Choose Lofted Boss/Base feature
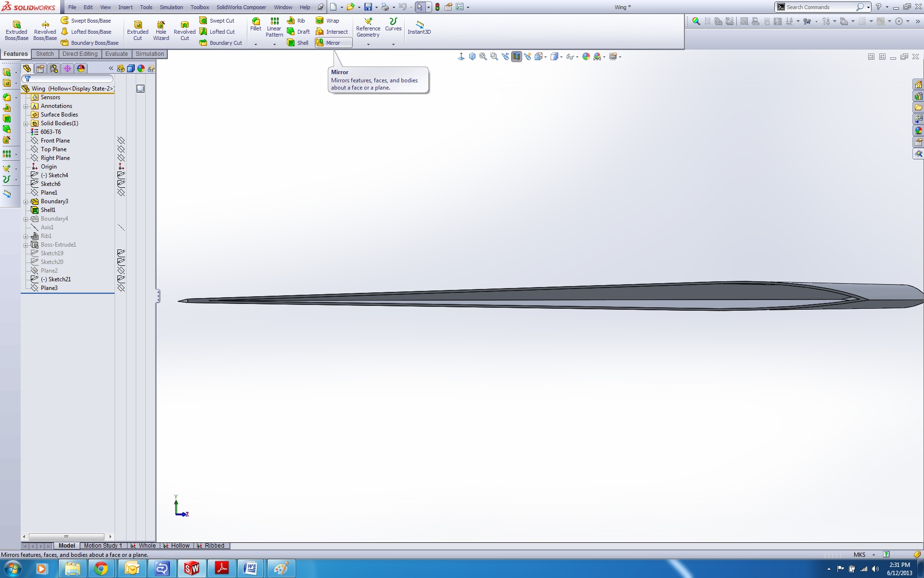 [86, 32]
